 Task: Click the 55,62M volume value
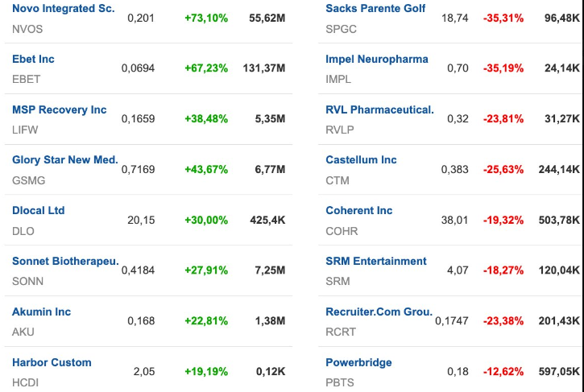(267, 19)
